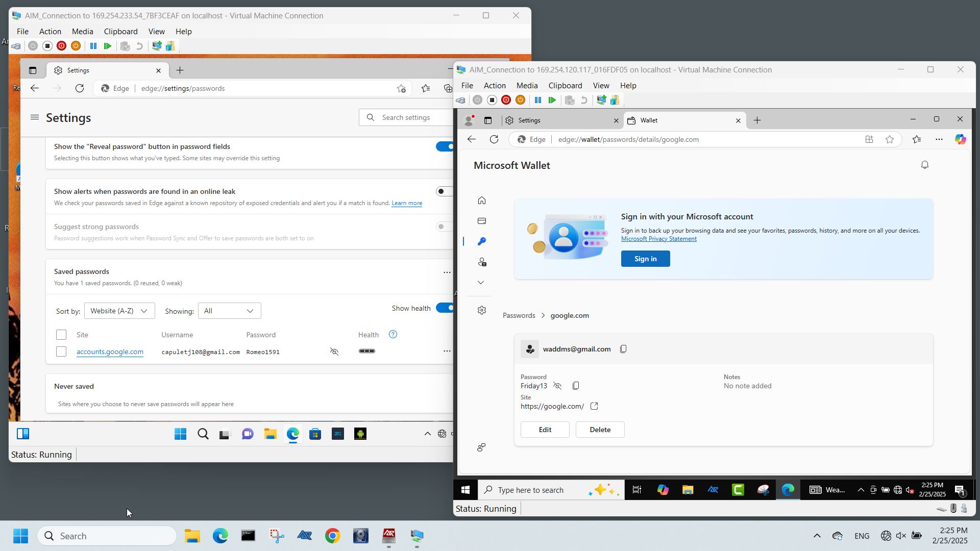Reload the edge://settings/passwords page
Screen dimensions: 980x551
[x=79, y=88]
